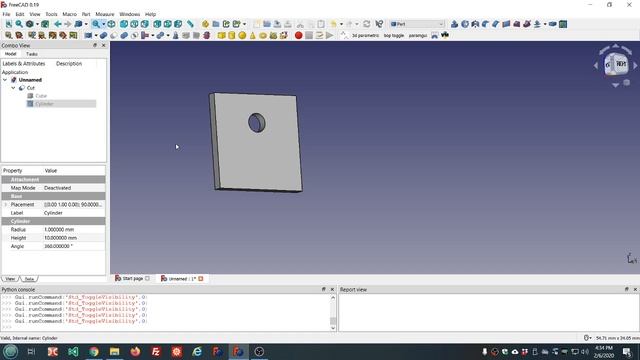The image size is (640, 360).
Task: Open the mouse navigation style menu in status bar
Action: [587, 338]
